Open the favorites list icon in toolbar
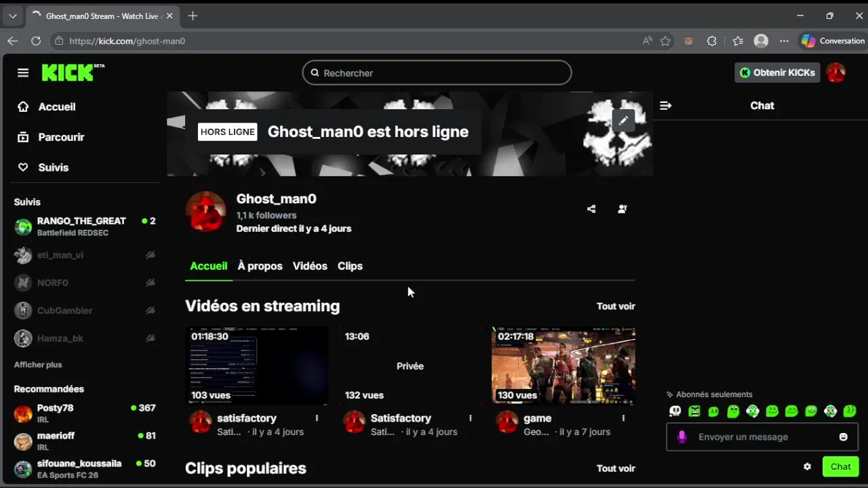 click(738, 41)
